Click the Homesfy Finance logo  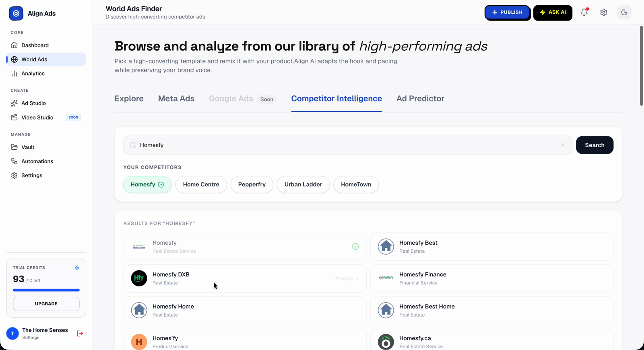pyautogui.click(x=386, y=278)
